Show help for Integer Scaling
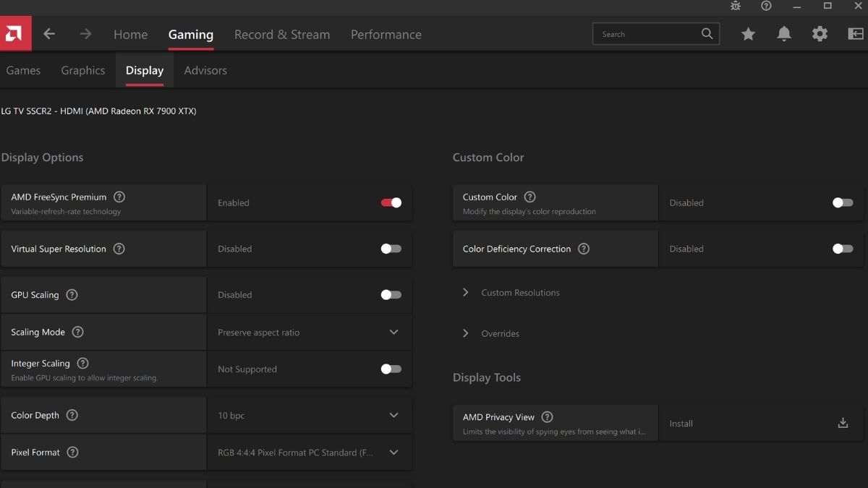The height and width of the screenshot is (488, 868). point(83,363)
